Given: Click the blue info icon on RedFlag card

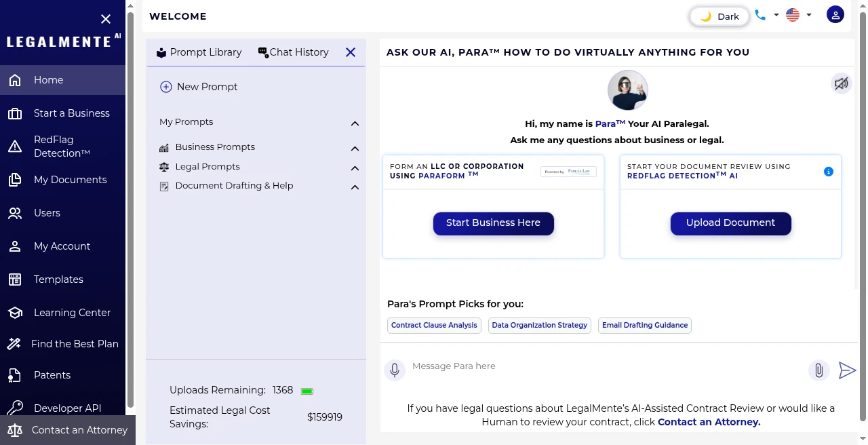Looking at the screenshot, I should click(829, 172).
